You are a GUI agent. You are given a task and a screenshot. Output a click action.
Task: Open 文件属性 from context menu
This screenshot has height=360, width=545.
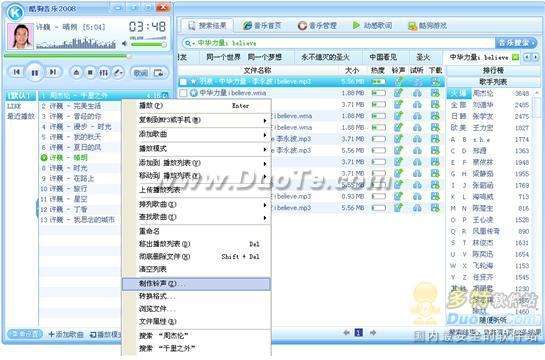coord(196,321)
